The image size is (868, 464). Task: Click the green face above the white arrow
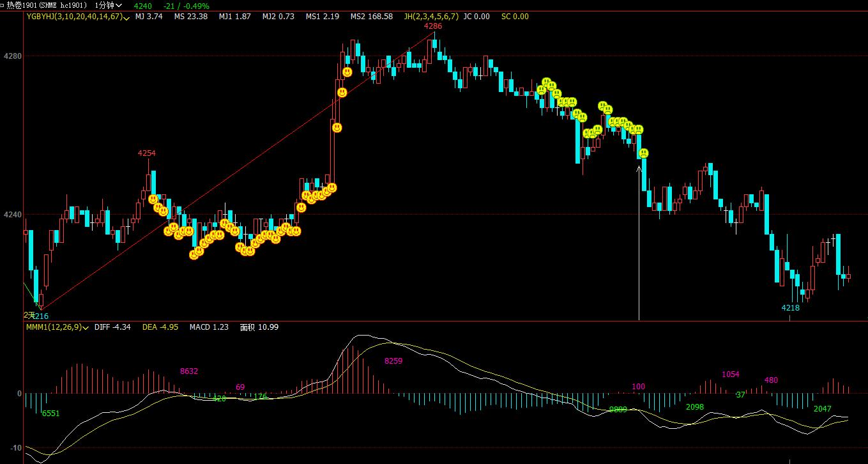(x=644, y=153)
